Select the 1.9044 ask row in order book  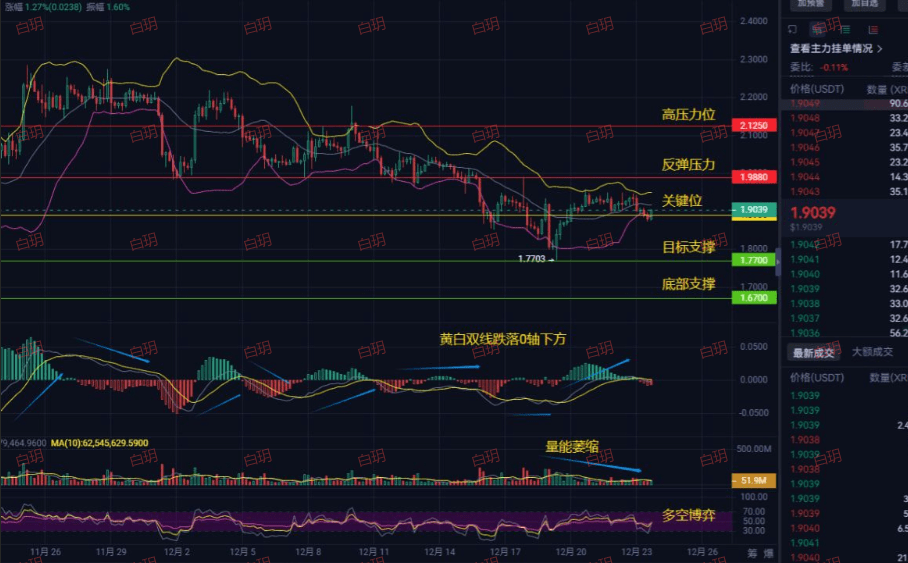(844, 177)
